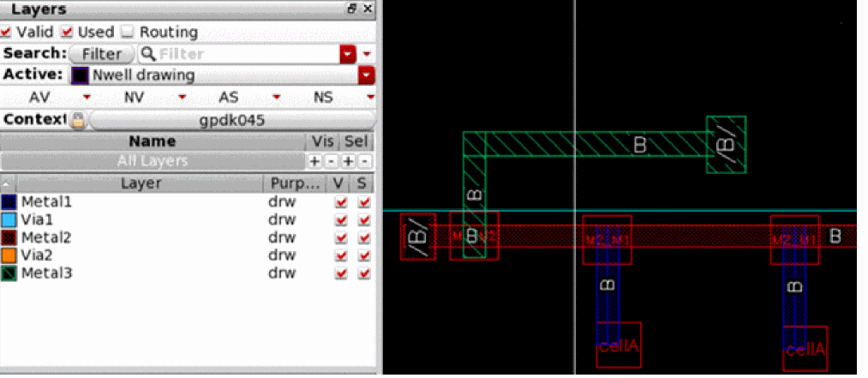Toggle the Valid checkbox

[5, 32]
